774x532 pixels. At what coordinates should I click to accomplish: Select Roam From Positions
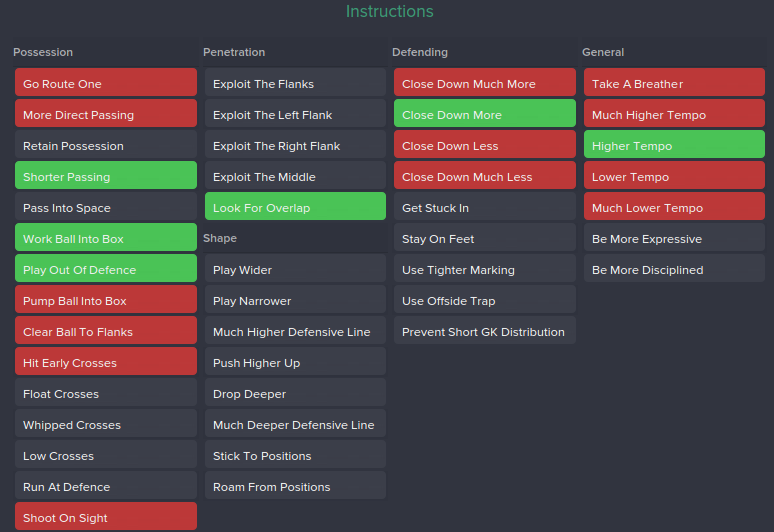pyautogui.click(x=295, y=486)
